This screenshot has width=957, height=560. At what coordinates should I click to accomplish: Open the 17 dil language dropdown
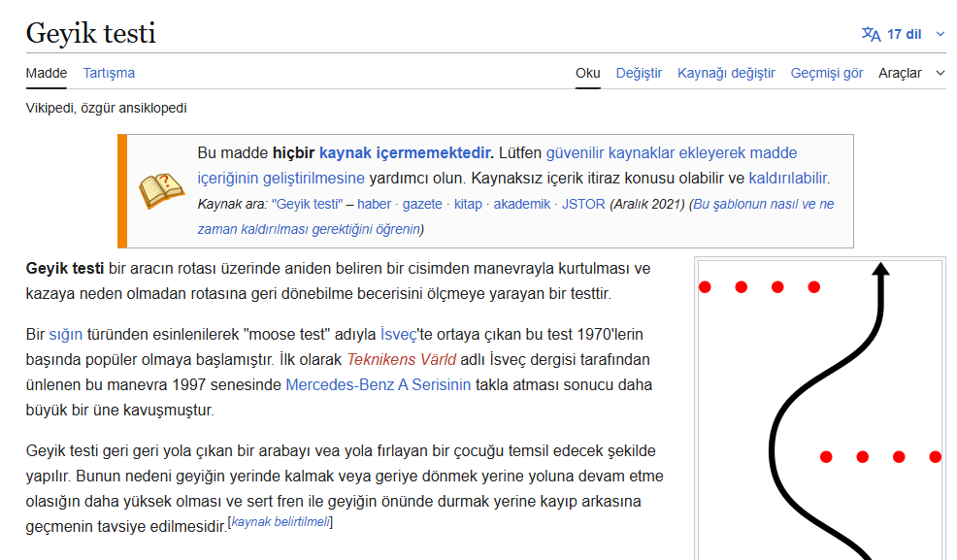click(905, 34)
